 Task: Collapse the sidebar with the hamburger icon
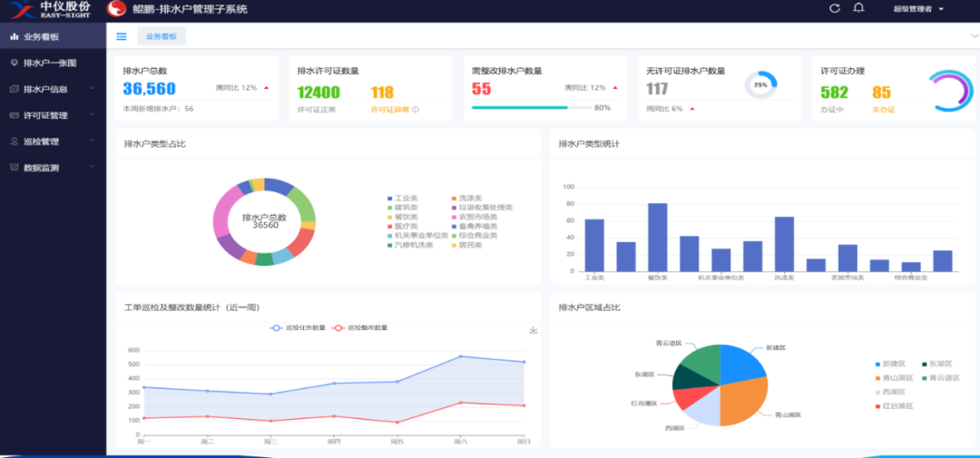point(122,36)
